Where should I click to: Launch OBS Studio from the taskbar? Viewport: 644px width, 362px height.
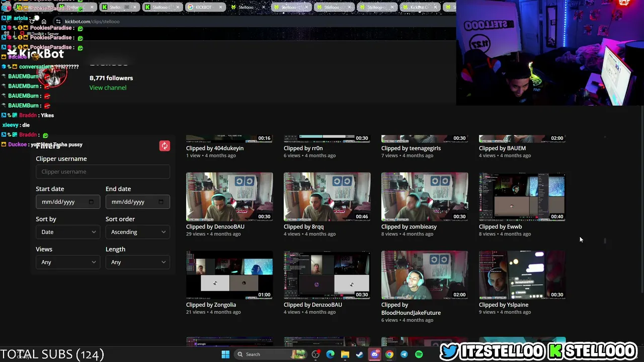(x=315, y=354)
